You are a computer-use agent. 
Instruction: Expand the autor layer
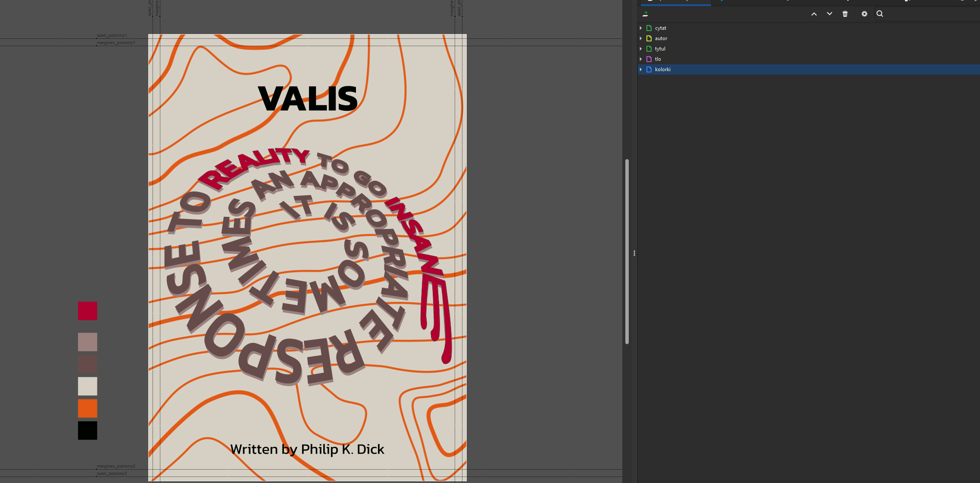coord(641,38)
